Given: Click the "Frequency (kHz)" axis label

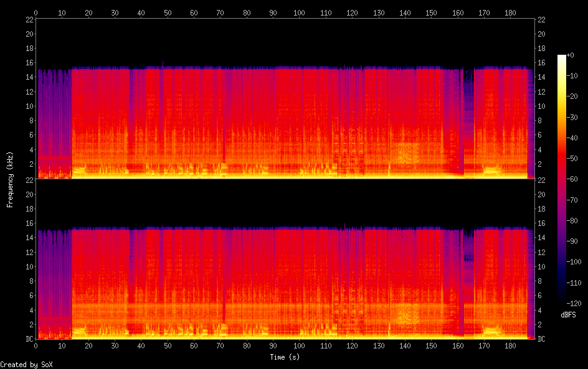Looking at the screenshot, I should tap(10, 179).
